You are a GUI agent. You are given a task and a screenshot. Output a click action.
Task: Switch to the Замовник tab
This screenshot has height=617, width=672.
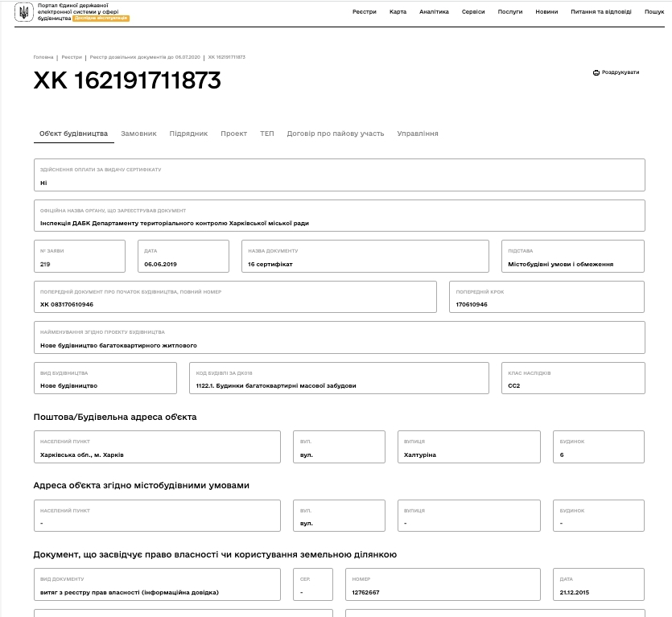pyautogui.click(x=138, y=134)
